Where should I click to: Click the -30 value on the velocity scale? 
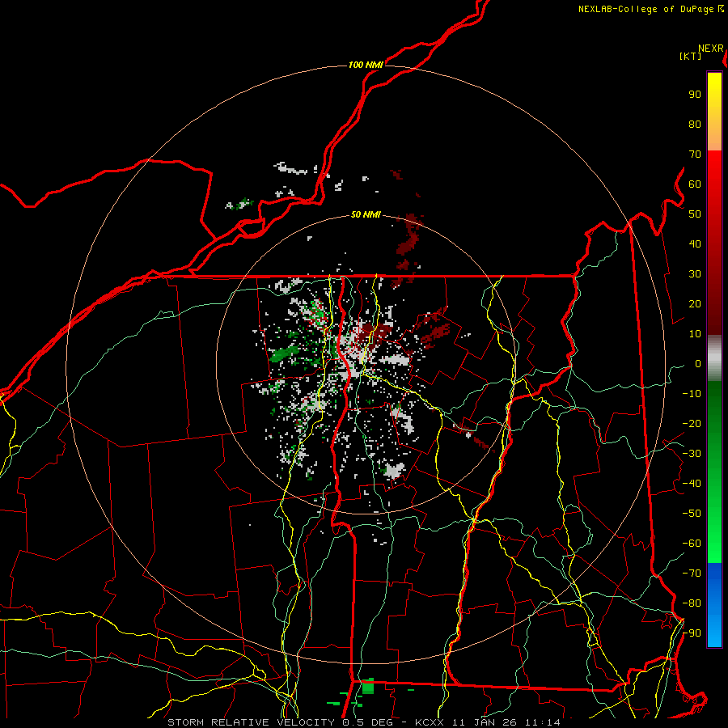coord(692,454)
